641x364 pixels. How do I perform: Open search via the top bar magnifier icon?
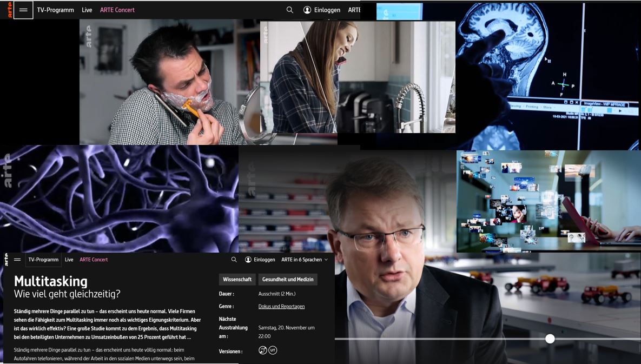pos(290,10)
